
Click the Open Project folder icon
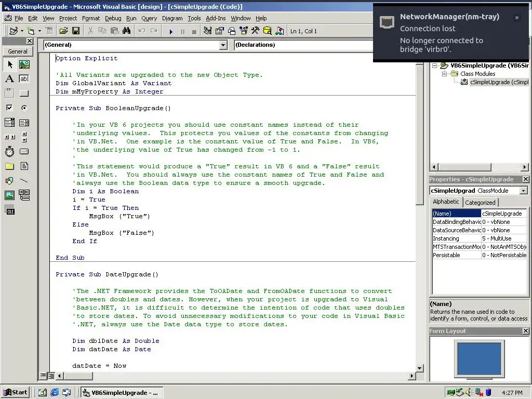pos(63,31)
